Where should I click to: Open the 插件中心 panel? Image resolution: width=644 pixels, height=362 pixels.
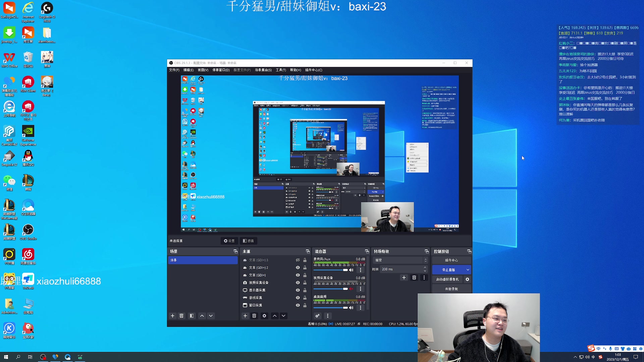point(451,260)
